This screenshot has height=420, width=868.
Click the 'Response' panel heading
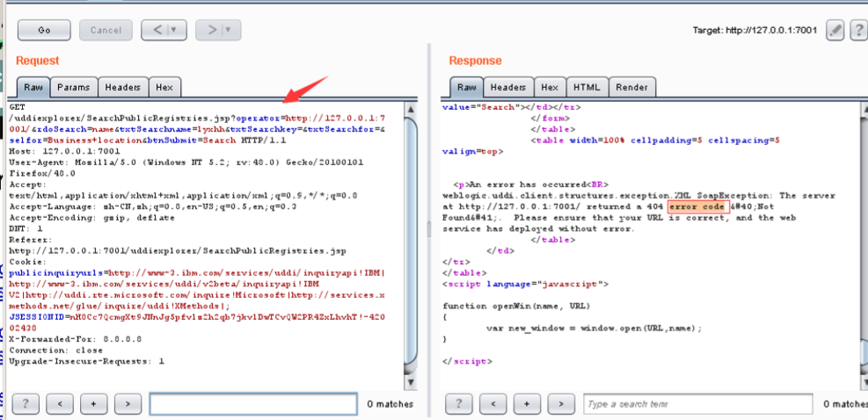[x=475, y=61]
